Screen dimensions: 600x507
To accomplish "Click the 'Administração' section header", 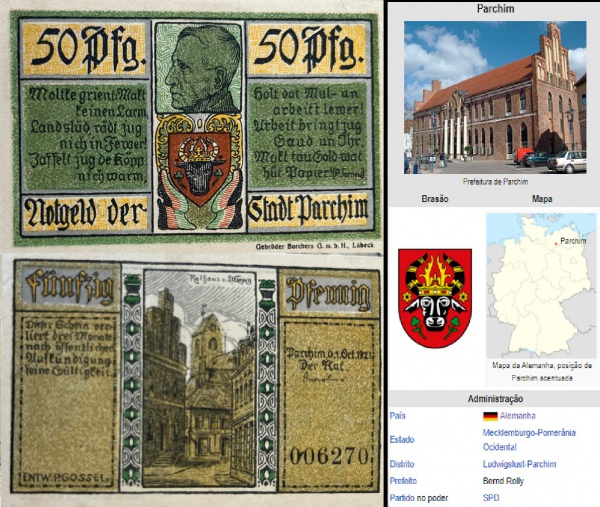I will point(495,399).
